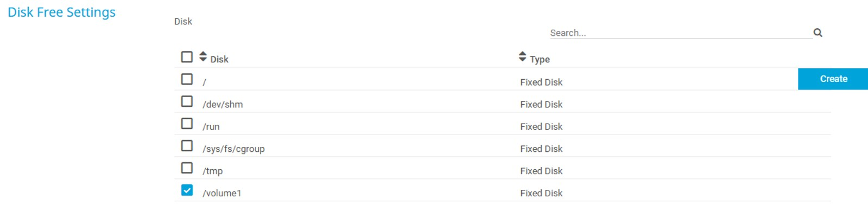Click into the Search input field
The height and width of the screenshot is (224, 868).
point(679,33)
